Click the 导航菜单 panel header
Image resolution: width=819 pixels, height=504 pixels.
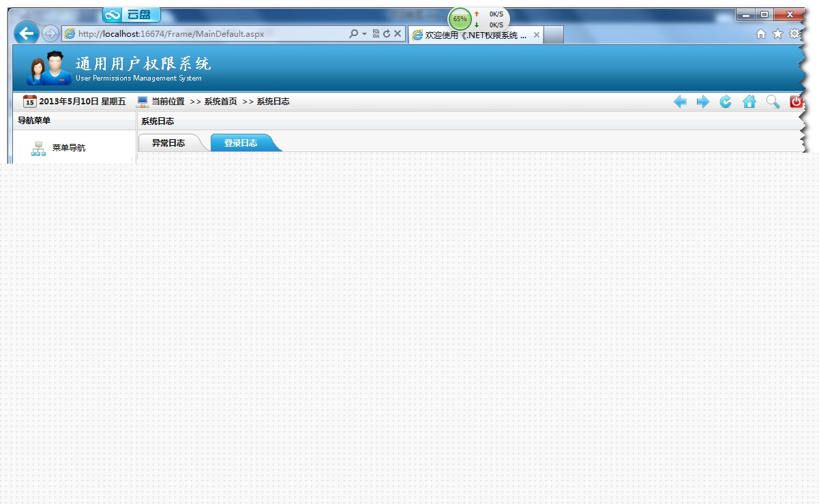click(74, 121)
